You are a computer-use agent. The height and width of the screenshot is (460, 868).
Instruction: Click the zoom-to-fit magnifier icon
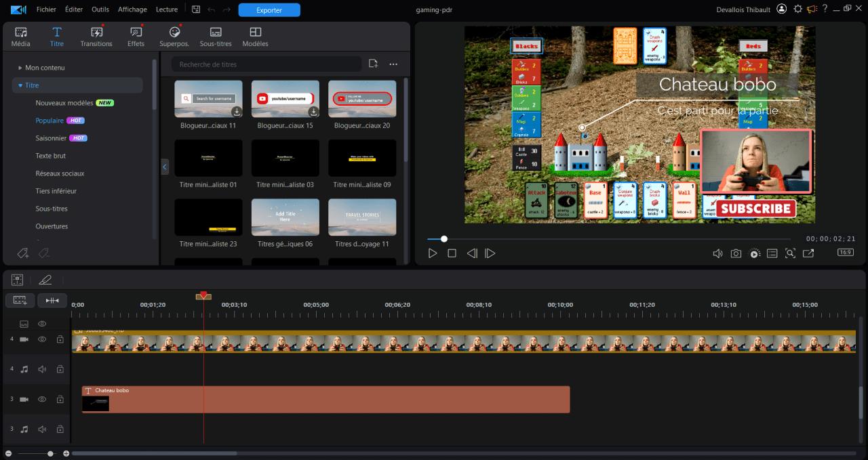click(x=791, y=253)
